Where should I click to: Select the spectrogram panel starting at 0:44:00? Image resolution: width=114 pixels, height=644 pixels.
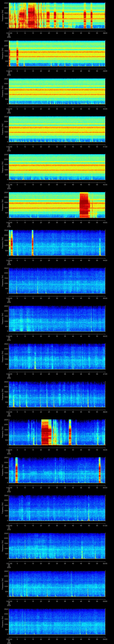click(x=57, y=281)
